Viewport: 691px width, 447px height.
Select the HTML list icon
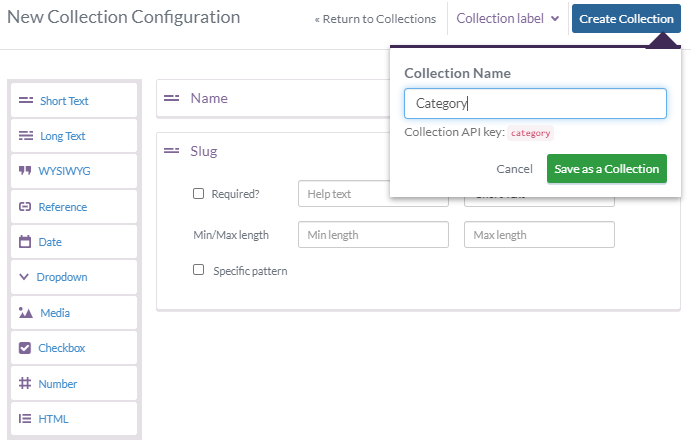pyautogui.click(x=26, y=419)
